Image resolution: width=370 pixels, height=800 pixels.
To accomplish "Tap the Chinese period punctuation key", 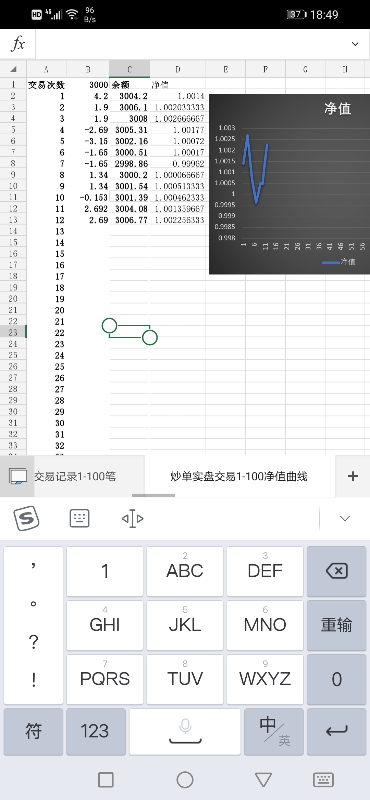I will click(x=33, y=604).
